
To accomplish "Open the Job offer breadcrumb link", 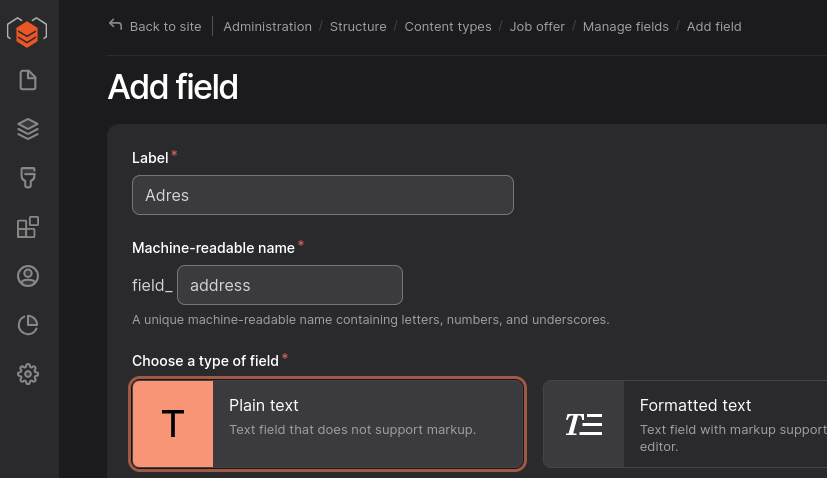I will (x=537, y=26).
